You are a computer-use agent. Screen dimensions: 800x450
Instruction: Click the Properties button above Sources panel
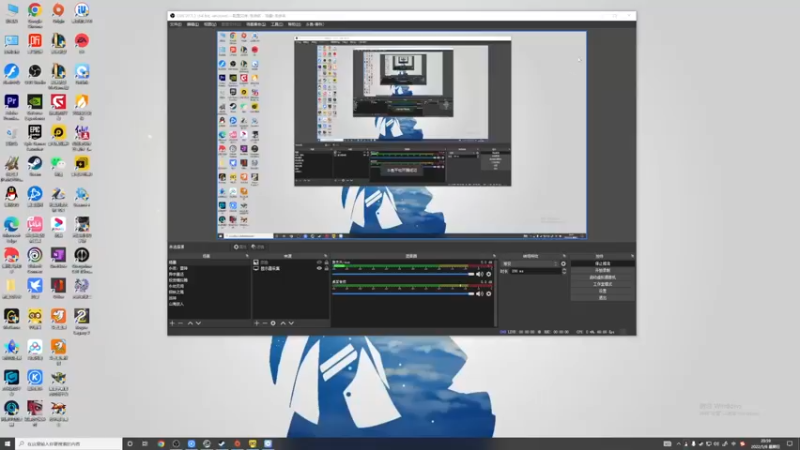coord(240,247)
